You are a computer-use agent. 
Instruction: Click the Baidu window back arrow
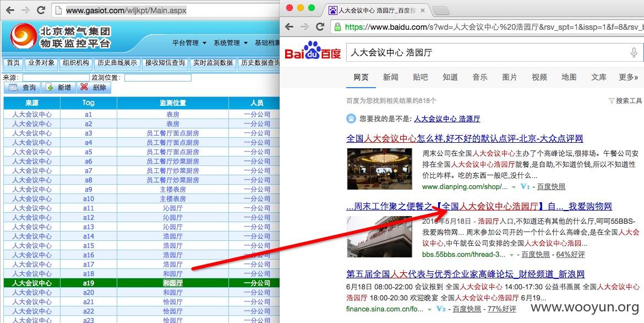click(x=289, y=27)
